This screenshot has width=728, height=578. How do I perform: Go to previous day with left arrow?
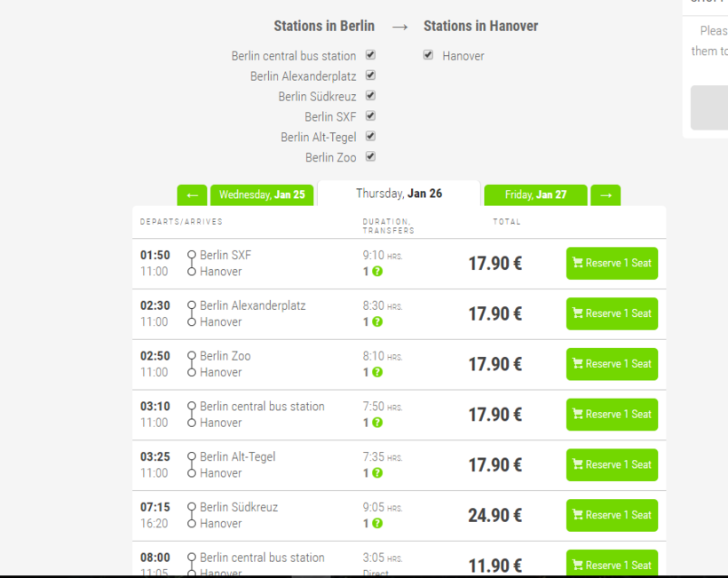tap(192, 195)
